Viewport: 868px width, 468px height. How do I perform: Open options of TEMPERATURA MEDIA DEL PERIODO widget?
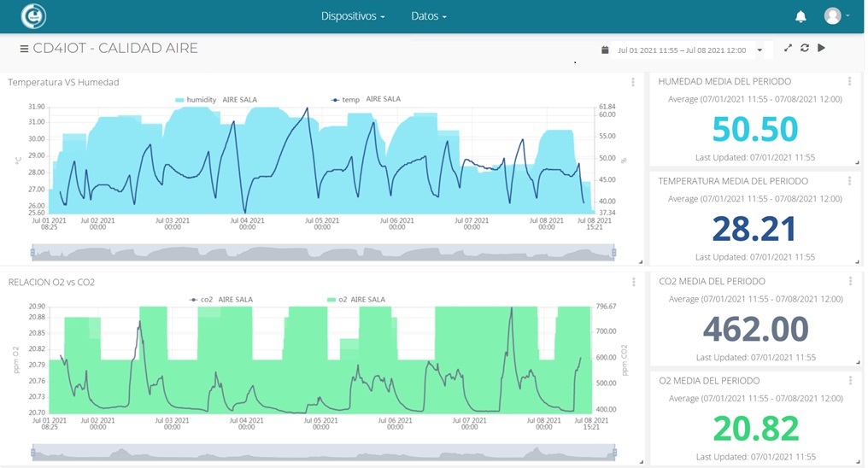[849, 181]
